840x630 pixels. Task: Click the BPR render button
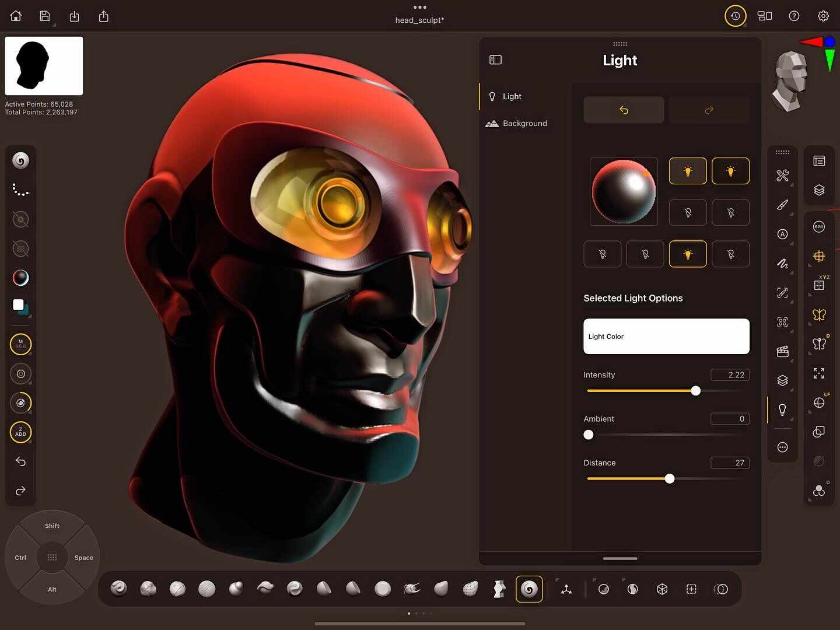click(819, 227)
